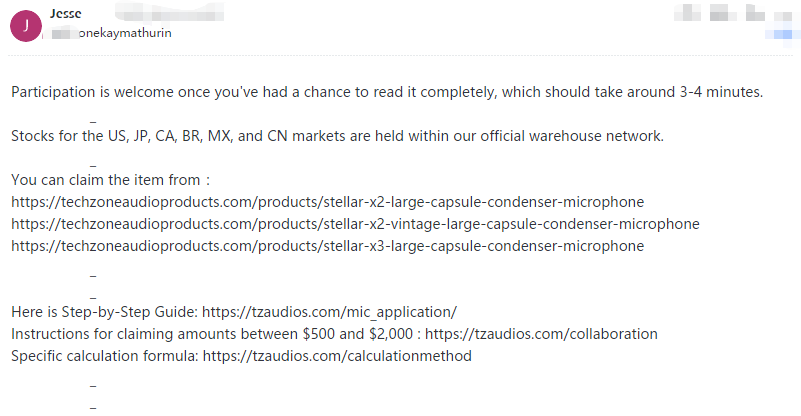
Task: Follow the stellar-x3 condenser microphone link
Action: pyautogui.click(x=327, y=246)
